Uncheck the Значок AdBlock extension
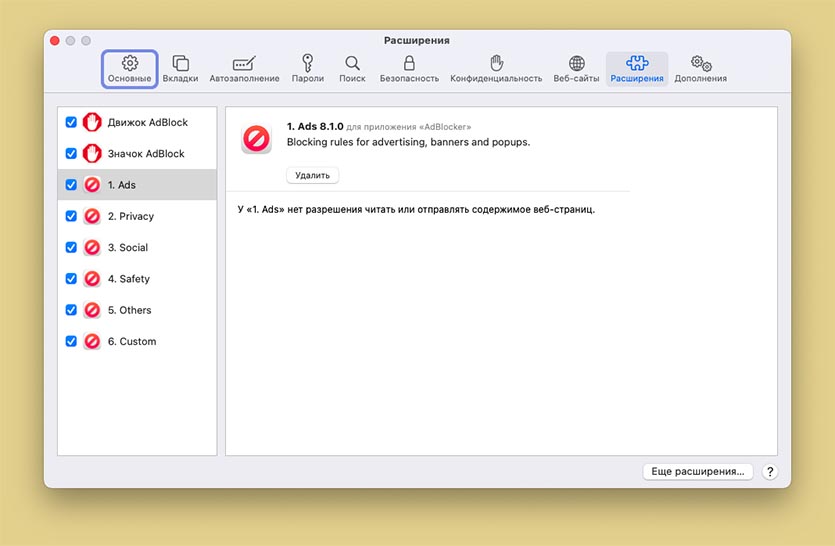Viewport: 835px width, 546px height. 71,154
